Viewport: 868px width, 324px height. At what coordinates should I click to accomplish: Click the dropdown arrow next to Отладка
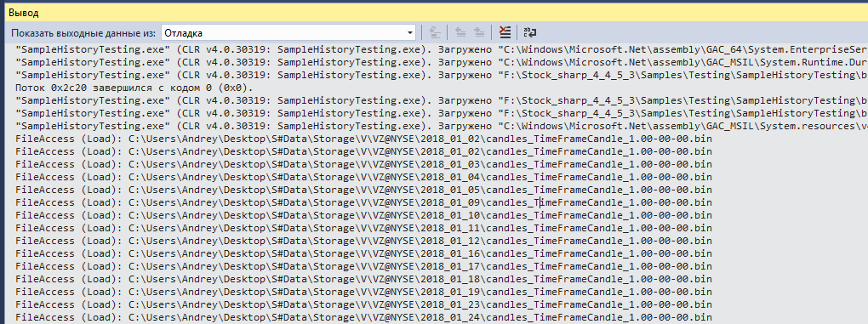point(409,33)
